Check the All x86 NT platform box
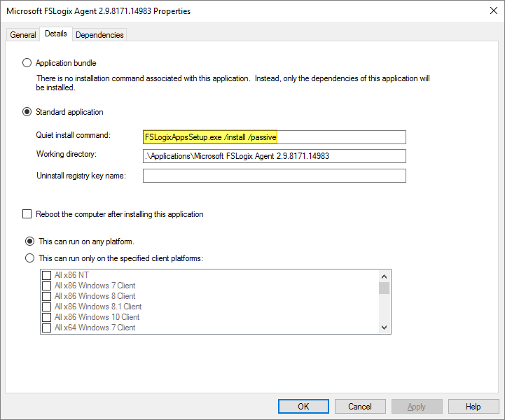 point(47,276)
